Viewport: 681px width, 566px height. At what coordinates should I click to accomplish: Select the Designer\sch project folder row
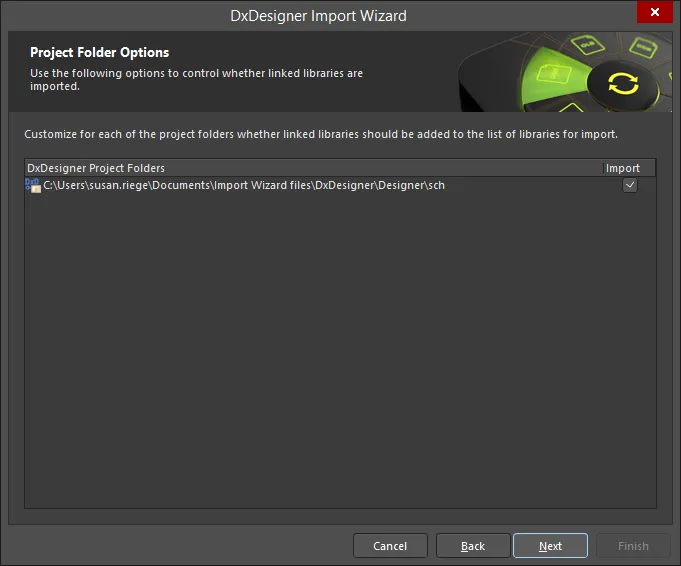340,185
